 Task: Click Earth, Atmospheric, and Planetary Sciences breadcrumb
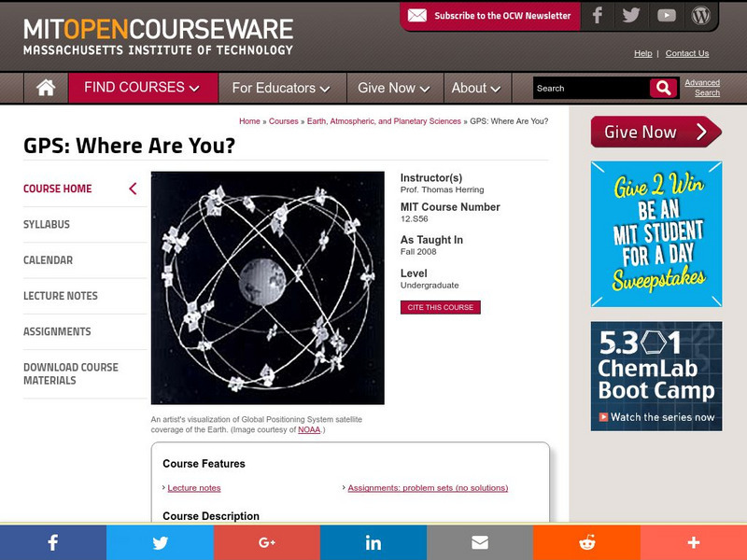pos(384,121)
